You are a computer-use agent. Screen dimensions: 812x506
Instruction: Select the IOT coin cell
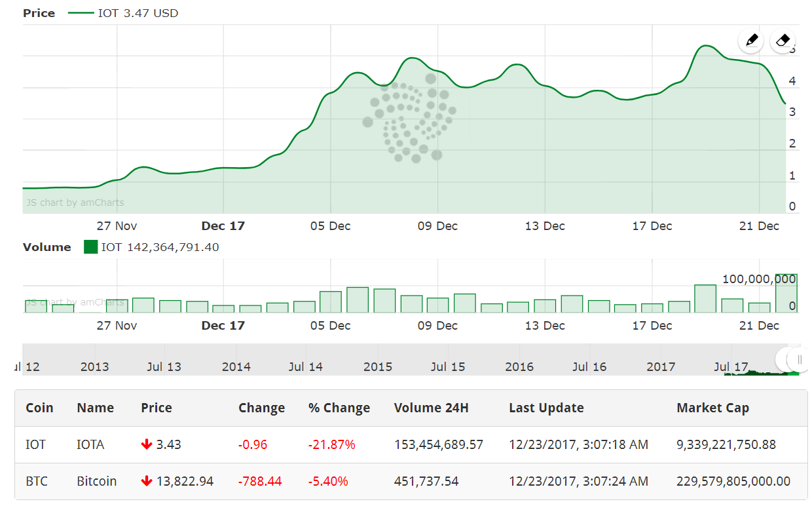point(36,445)
